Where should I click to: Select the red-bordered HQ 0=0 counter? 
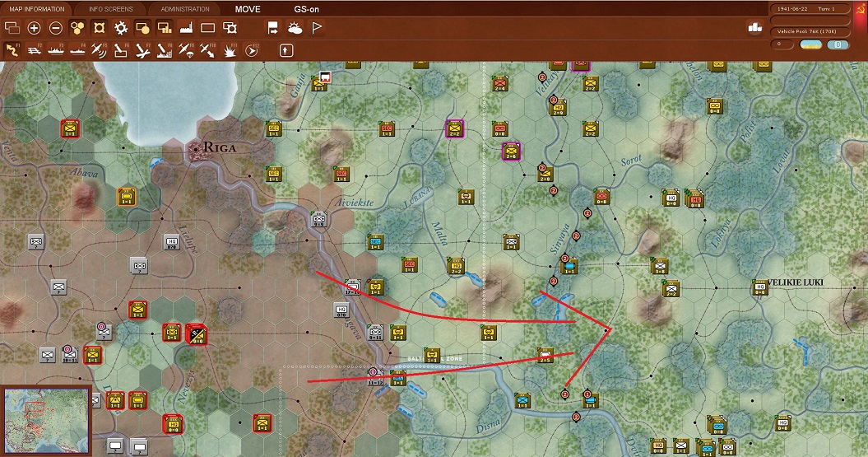pyautogui.click(x=173, y=424)
